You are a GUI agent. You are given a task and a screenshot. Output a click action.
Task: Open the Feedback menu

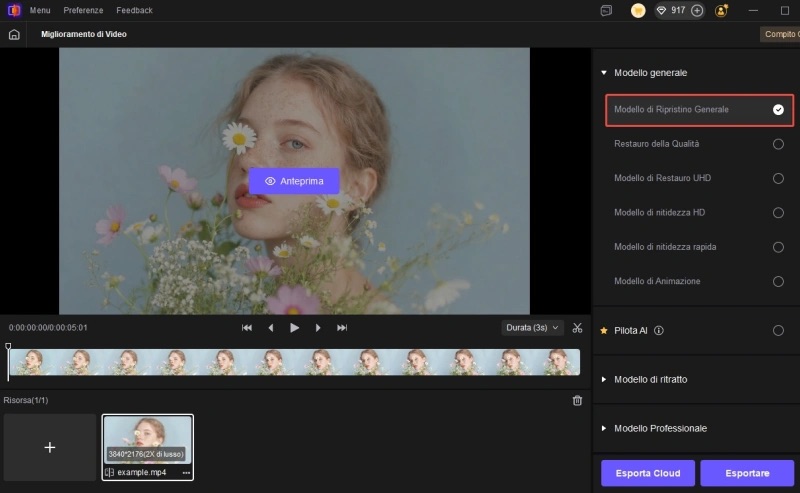(134, 10)
